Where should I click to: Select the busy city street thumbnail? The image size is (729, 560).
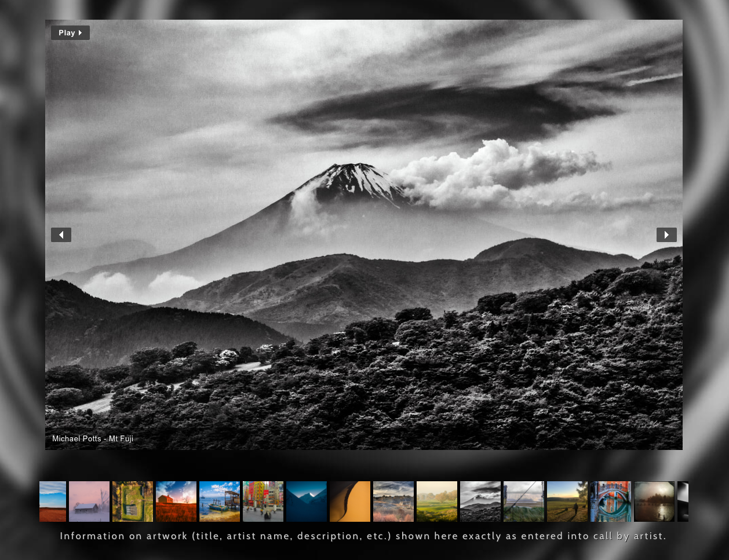coord(263,501)
